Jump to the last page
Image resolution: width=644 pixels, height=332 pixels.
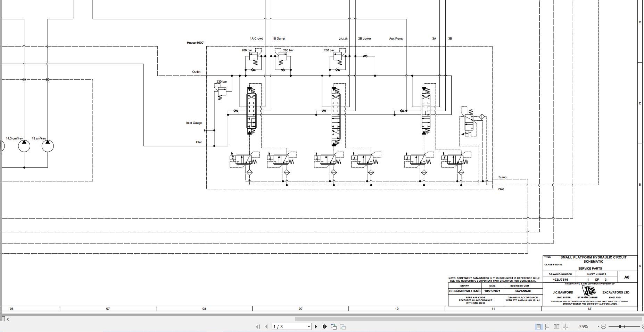coord(325,326)
